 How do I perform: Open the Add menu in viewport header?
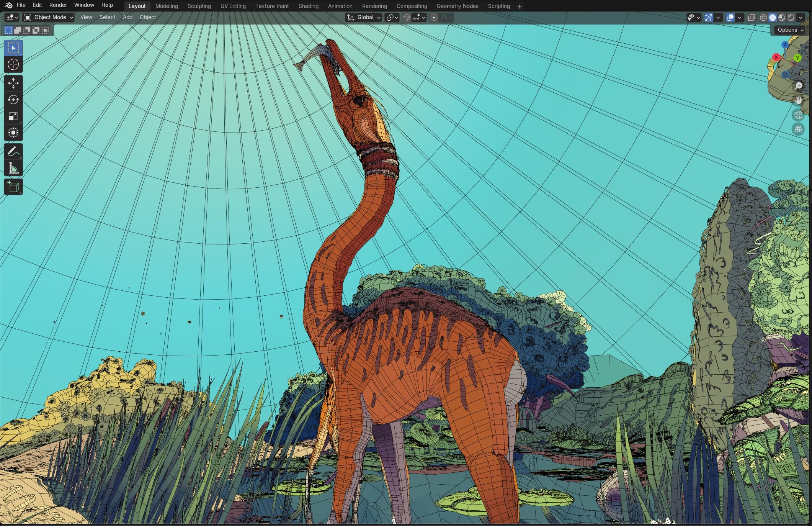(127, 17)
